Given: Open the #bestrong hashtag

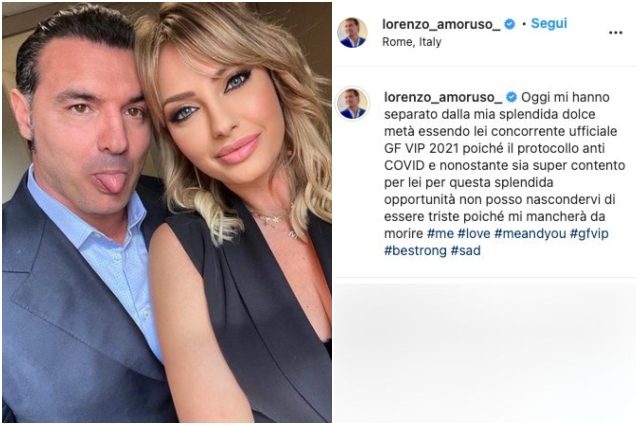Looking at the screenshot, I should 415,251.
